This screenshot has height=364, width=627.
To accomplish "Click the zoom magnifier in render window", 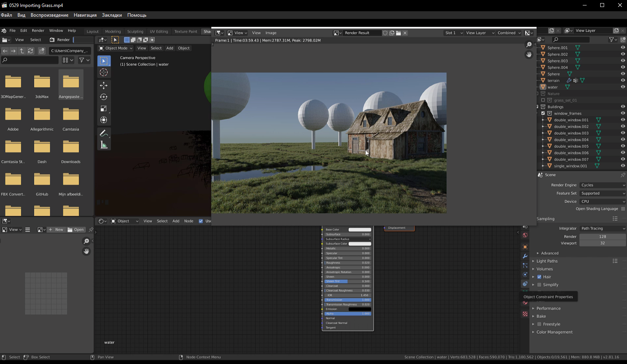I will point(529,45).
